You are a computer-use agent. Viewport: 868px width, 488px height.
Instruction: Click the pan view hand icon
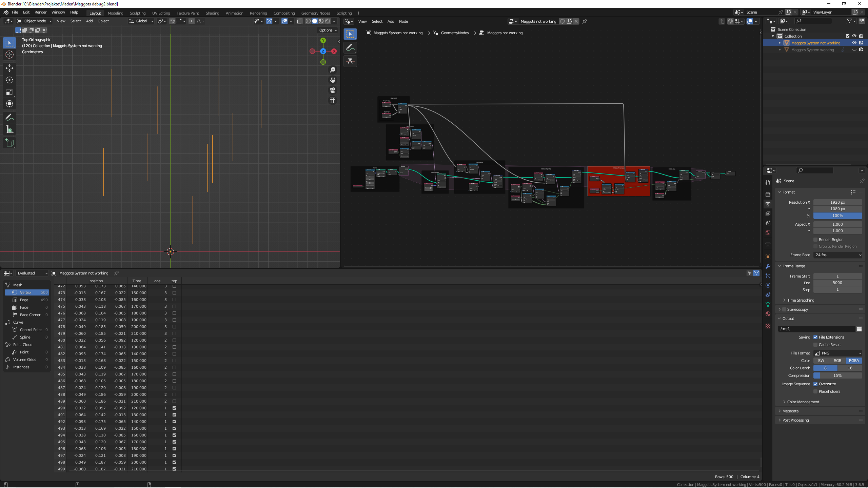tap(333, 80)
